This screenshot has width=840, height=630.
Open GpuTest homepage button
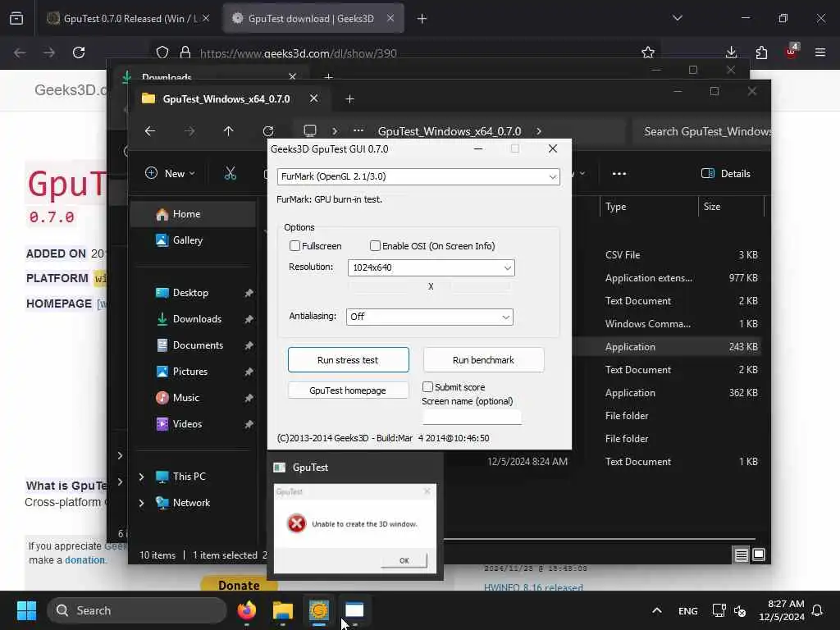tap(348, 390)
